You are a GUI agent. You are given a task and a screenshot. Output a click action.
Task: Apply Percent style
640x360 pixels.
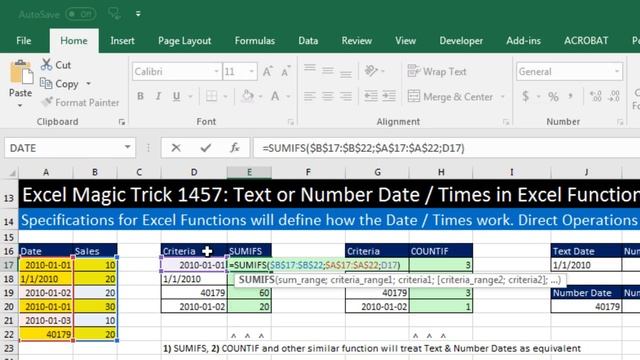(553, 97)
